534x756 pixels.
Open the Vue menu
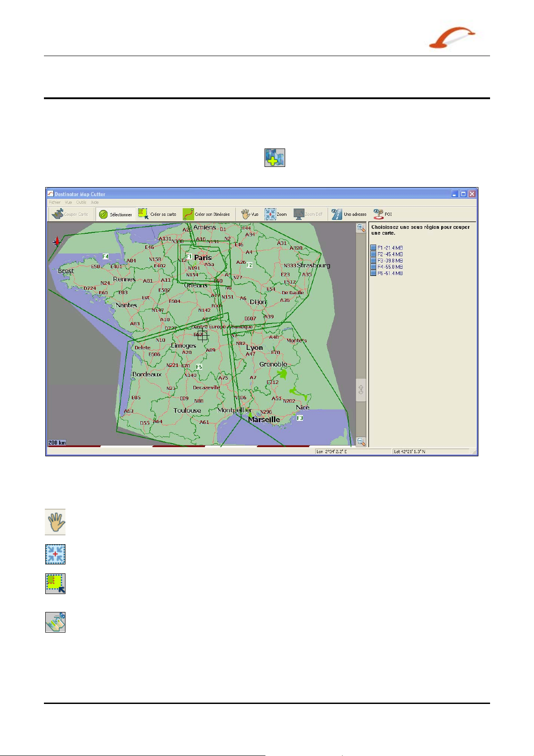tap(68, 202)
